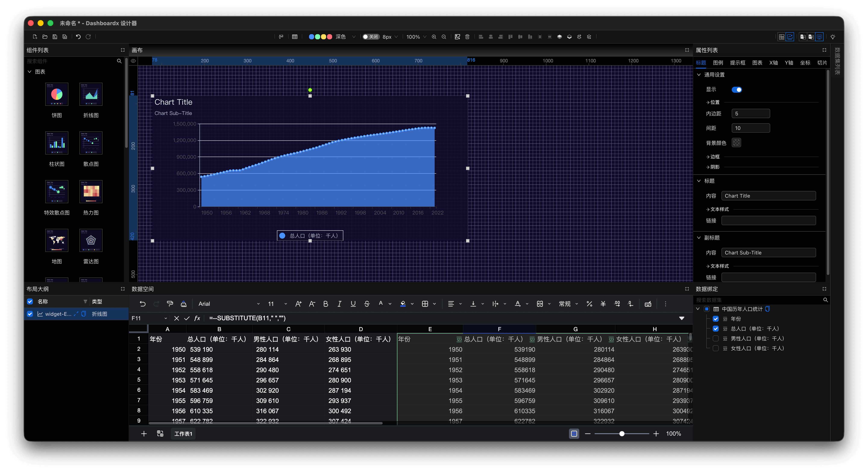The image size is (868, 473).
Task: Check the 男性人口 data field checkbox
Action: [x=716, y=338]
